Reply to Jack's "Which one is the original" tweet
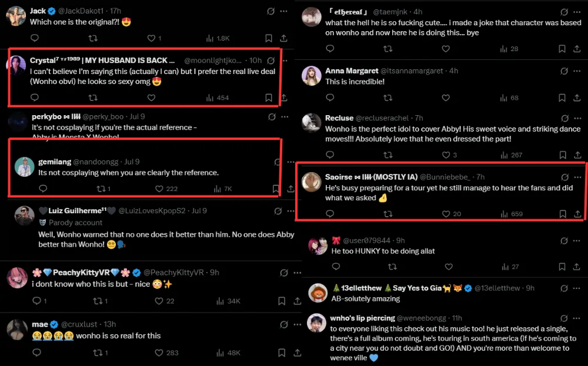The image size is (588, 366). [35, 39]
